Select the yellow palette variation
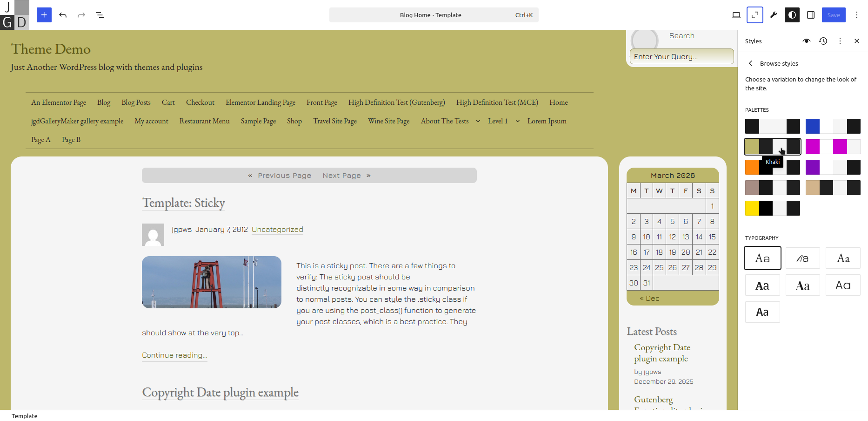The image size is (868, 421). tap(772, 208)
